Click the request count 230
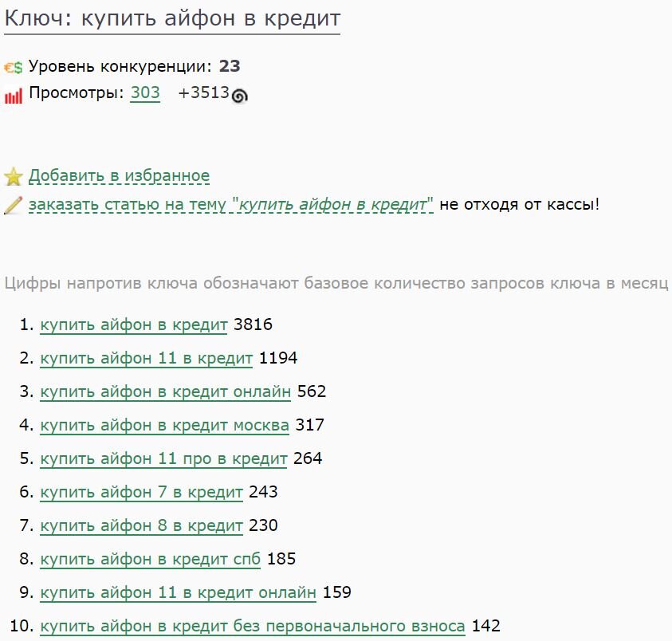 (x=263, y=525)
